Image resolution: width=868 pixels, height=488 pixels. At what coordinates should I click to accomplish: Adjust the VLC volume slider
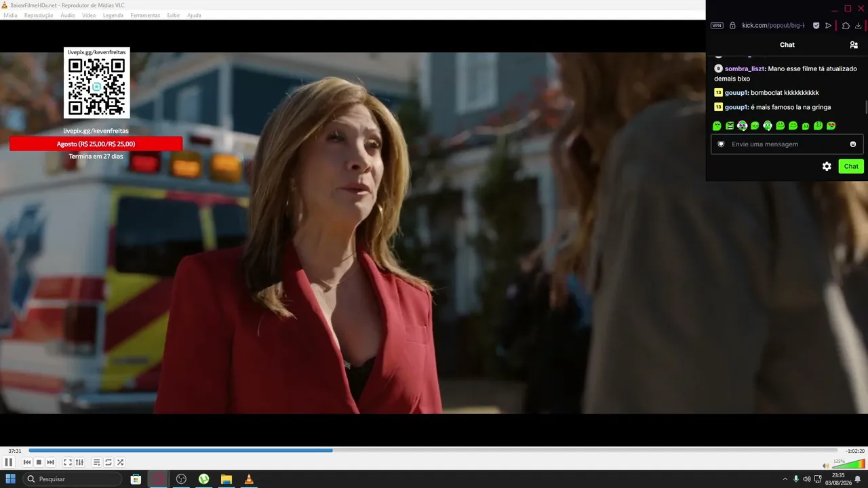pos(848,464)
